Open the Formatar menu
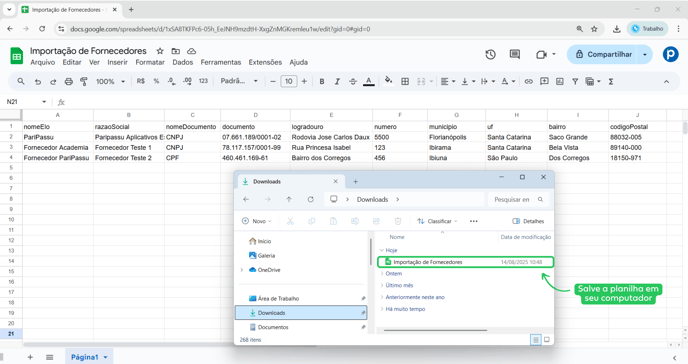The width and height of the screenshot is (688, 364). click(150, 62)
